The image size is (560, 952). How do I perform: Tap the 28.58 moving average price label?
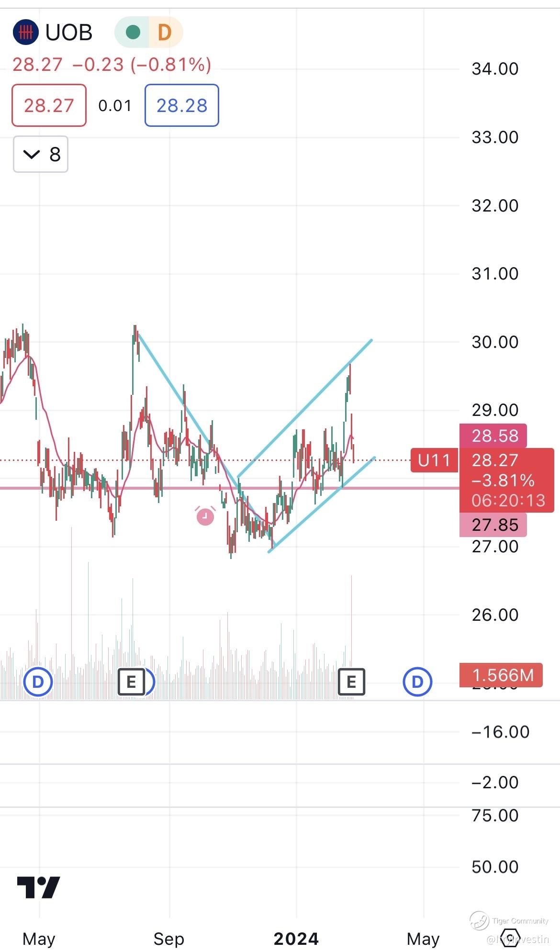click(x=493, y=436)
